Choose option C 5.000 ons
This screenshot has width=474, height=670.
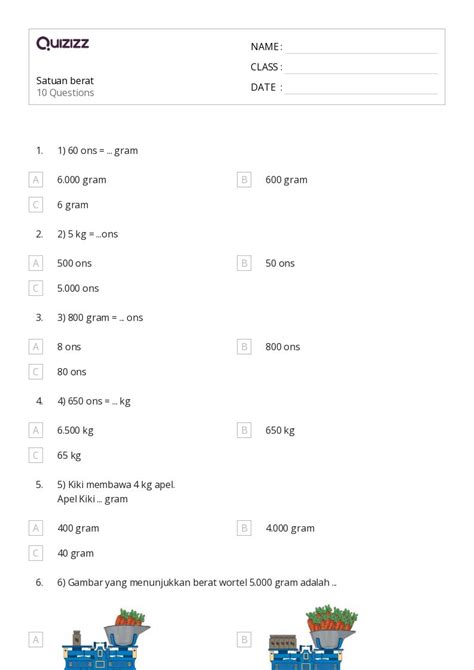point(35,288)
